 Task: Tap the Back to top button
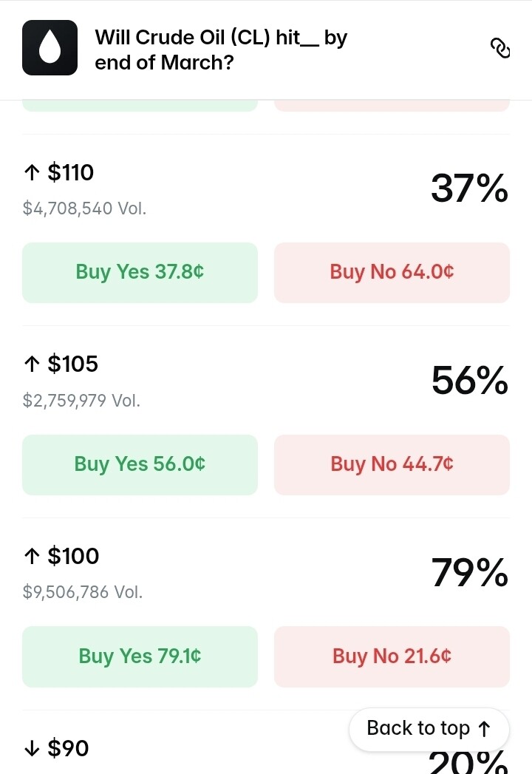(x=429, y=729)
